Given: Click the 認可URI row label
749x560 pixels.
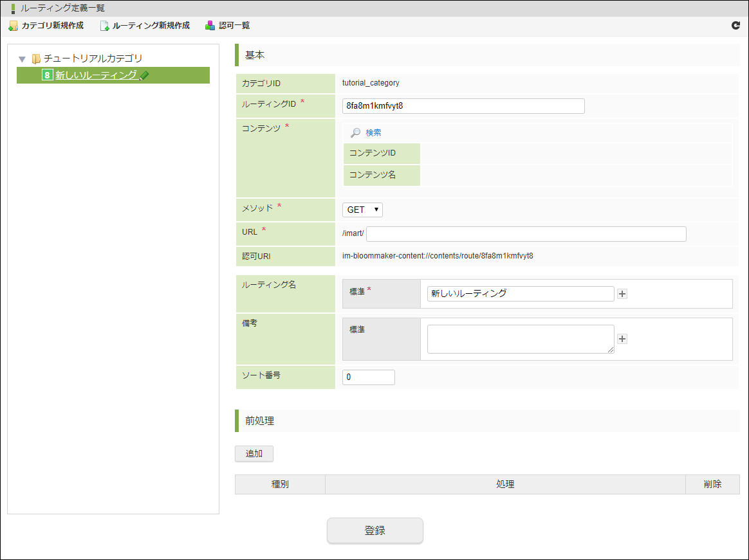Looking at the screenshot, I should click(x=257, y=257).
